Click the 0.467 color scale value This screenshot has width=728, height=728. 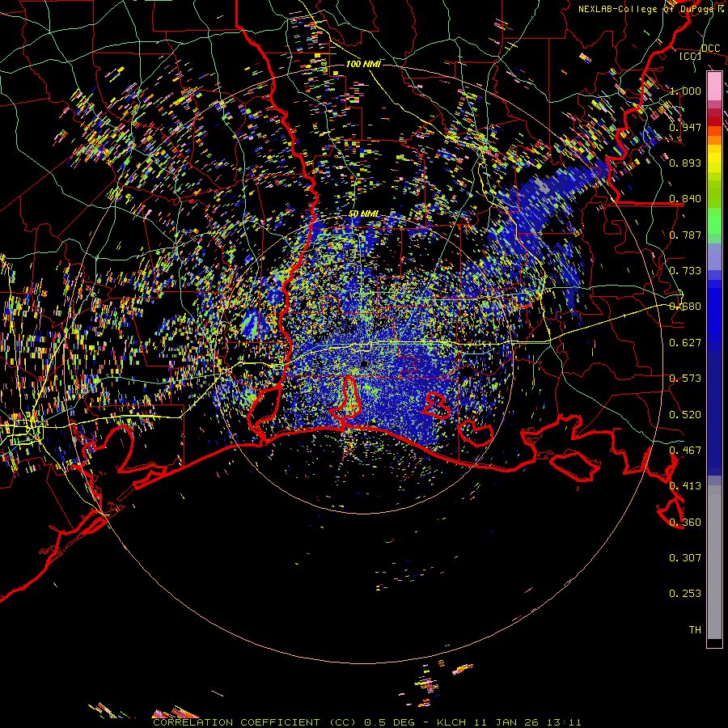(685, 451)
